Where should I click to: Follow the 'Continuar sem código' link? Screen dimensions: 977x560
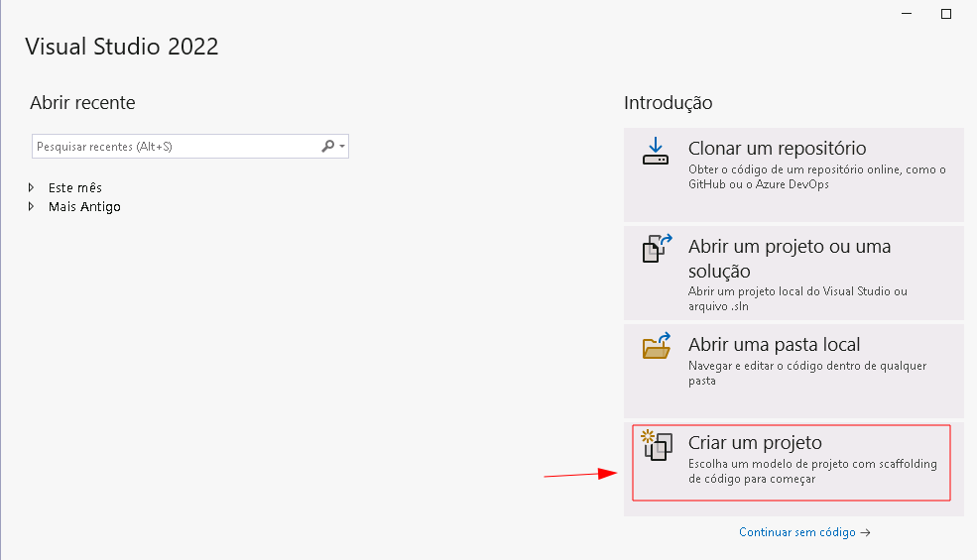point(804,532)
